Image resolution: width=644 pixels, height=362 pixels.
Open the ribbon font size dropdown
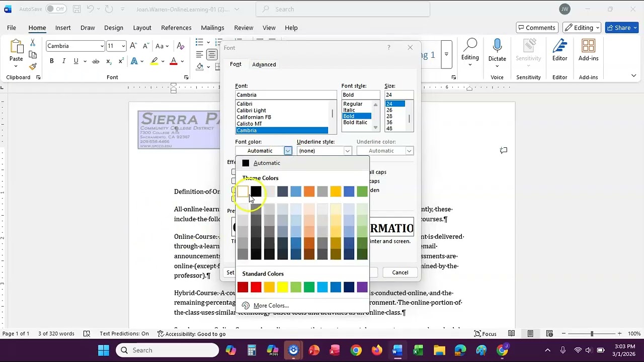[123, 46]
